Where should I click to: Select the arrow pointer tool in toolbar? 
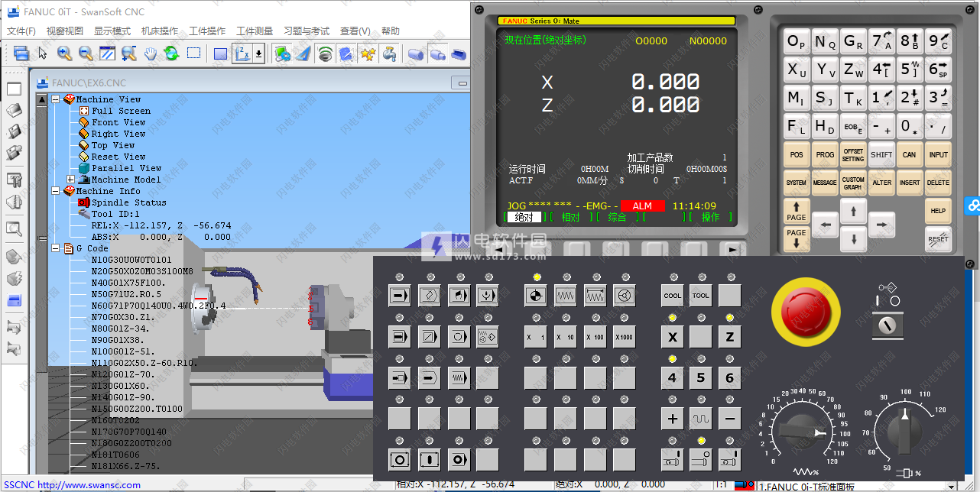click(43, 53)
